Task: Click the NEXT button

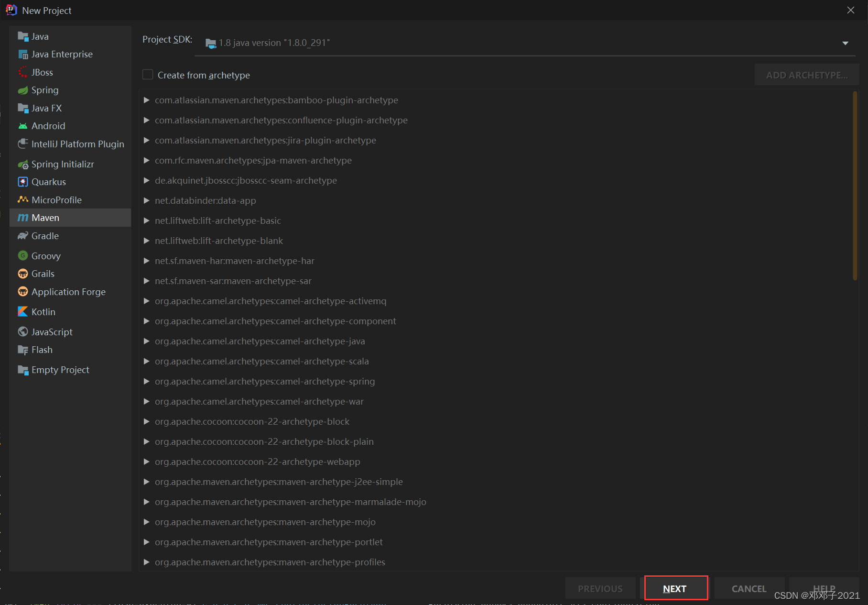Action: [675, 588]
